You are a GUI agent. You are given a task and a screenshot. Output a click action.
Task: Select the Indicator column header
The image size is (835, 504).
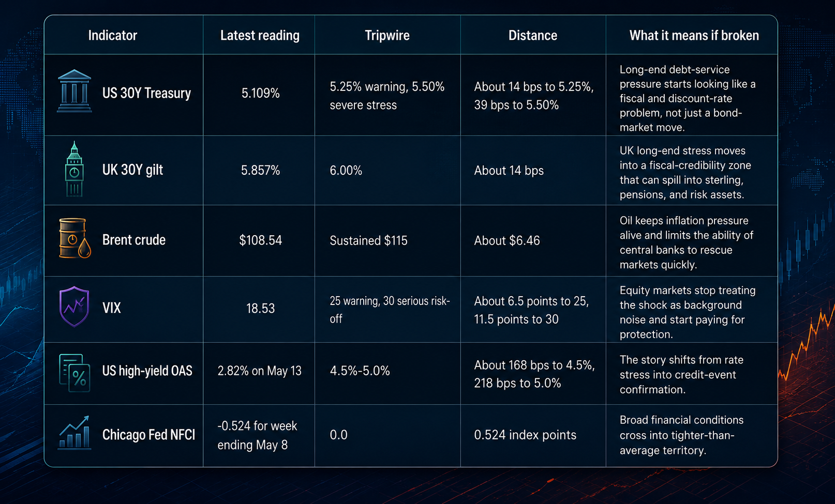click(112, 35)
